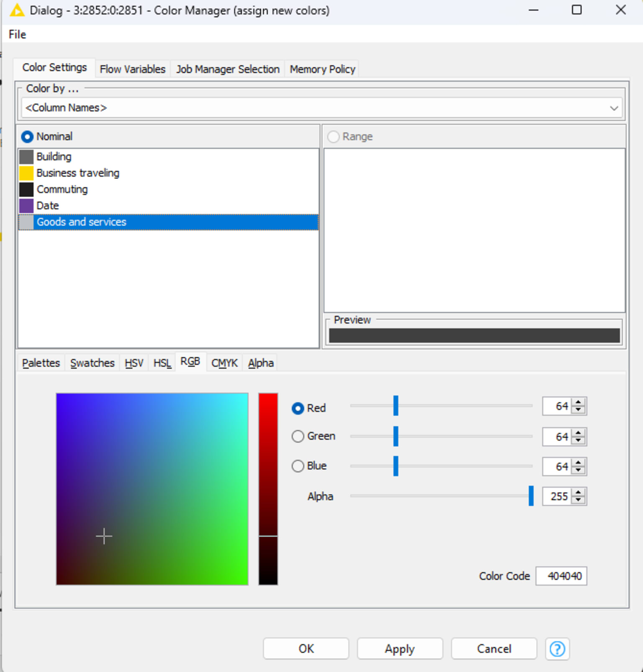643x672 pixels.
Task: Open the help question mark button
Action: [x=557, y=649]
